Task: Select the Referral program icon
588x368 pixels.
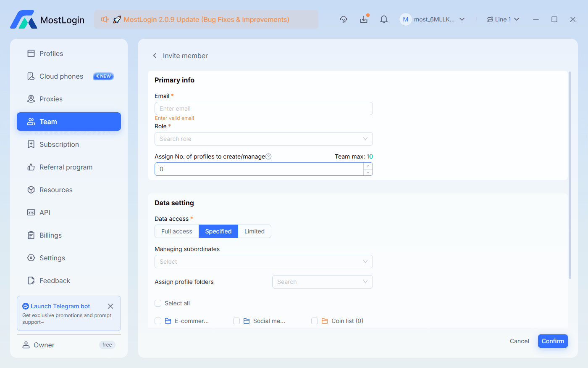Action: tap(31, 167)
